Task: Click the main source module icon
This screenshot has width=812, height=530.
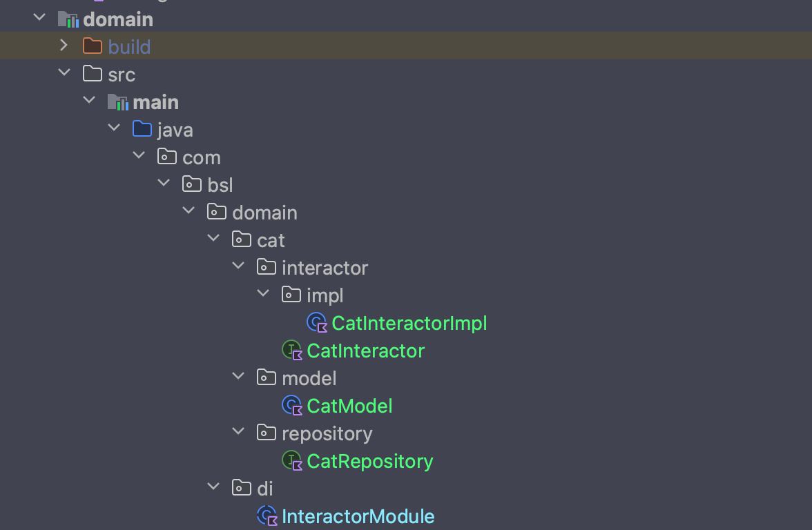Action: click(117, 102)
